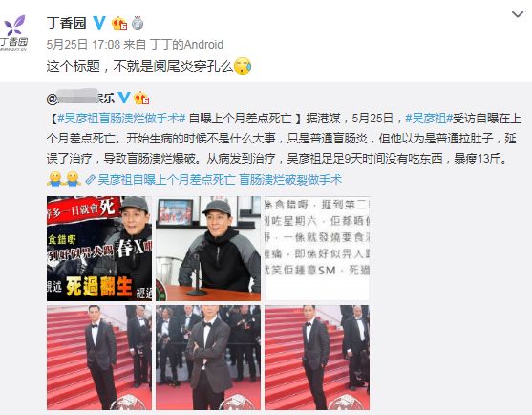
Task: Open the bottom-right red carpet thumbnail
Action: tap(317, 358)
